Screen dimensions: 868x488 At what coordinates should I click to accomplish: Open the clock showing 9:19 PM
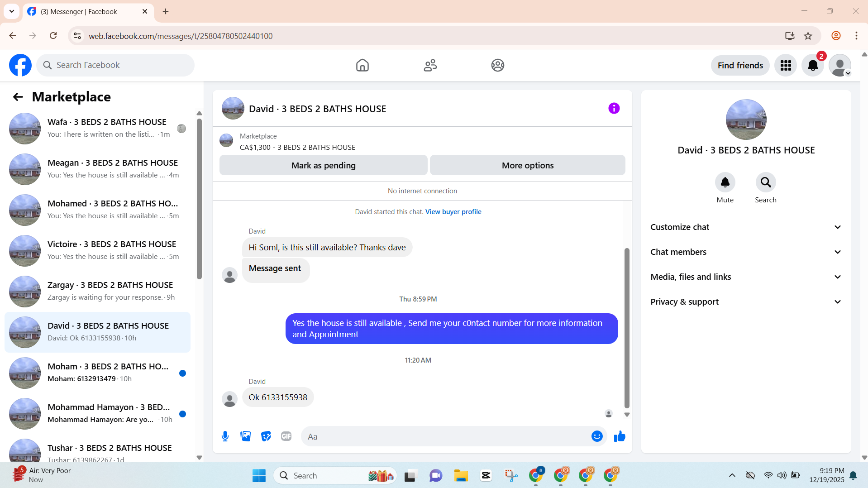pyautogui.click(x=827, y=475)
